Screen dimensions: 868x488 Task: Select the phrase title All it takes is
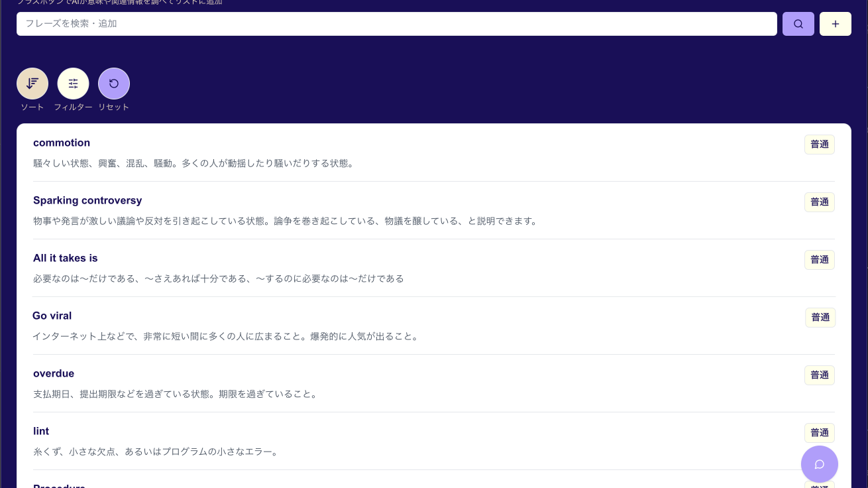tap(66, 258)
